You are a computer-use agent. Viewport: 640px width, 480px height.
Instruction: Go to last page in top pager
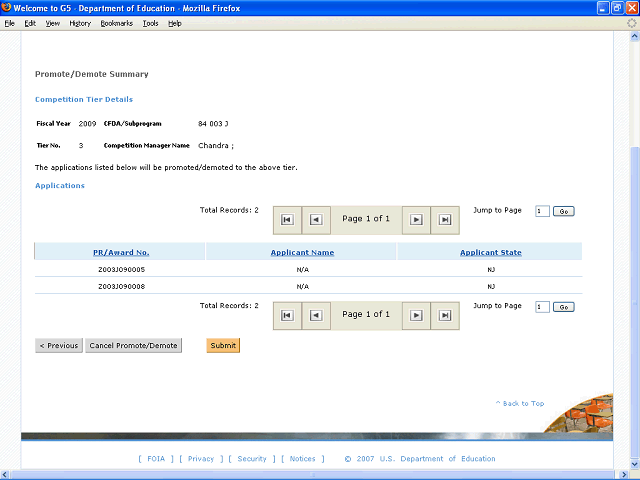[445, 220]
